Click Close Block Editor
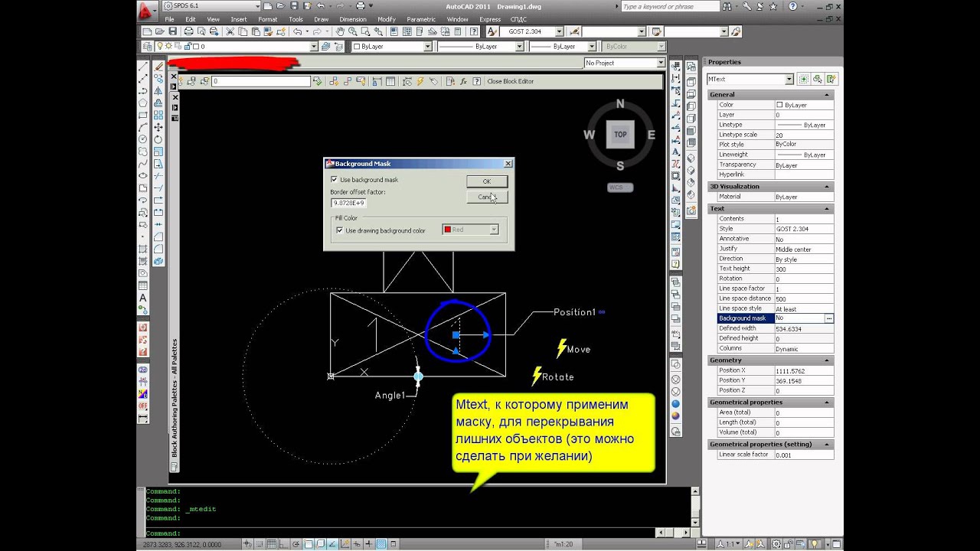Viewport: 980px width, 551px height. (511, 81)
